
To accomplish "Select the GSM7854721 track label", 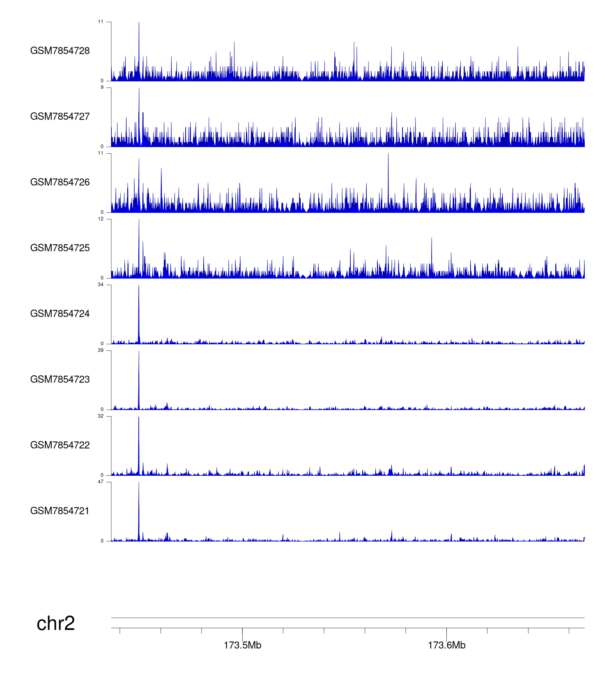I will pyautogui.click(x=60, y=511).
